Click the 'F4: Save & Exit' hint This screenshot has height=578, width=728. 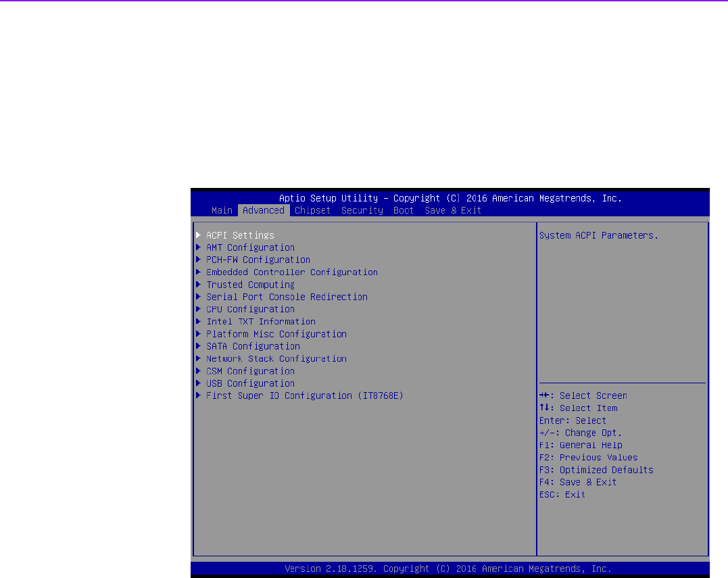(577, 483)
